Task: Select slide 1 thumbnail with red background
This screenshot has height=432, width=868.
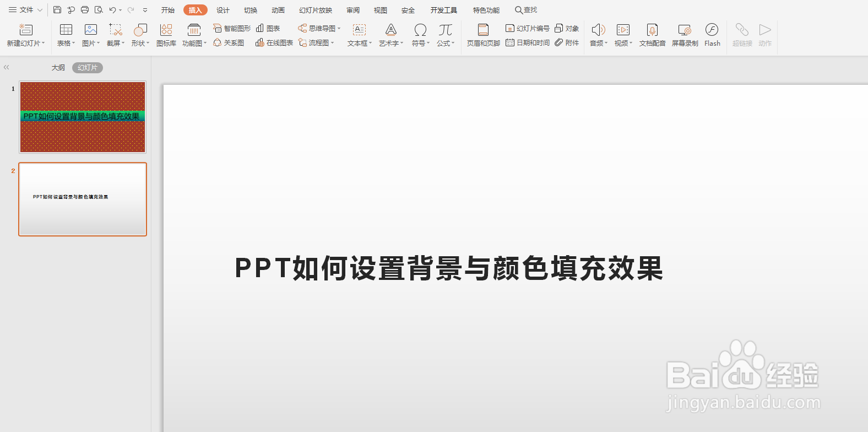Action: coord(83,117)
